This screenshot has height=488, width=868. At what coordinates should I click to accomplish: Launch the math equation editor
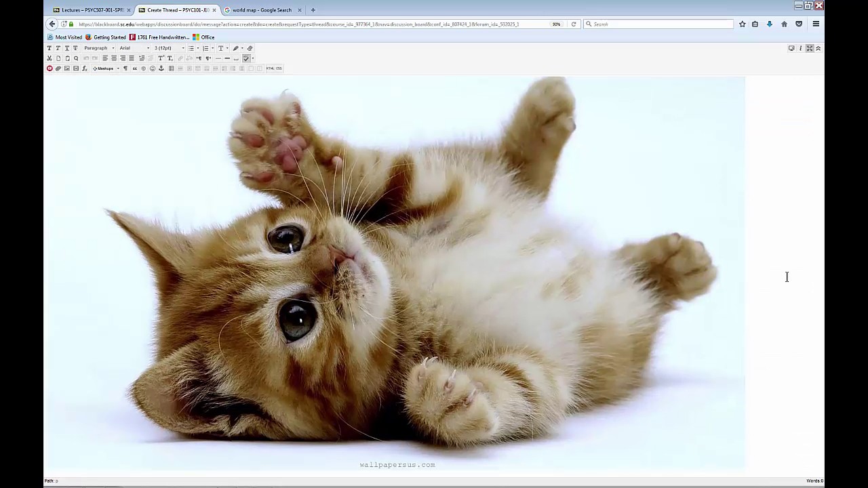click(x=84, y=68)
